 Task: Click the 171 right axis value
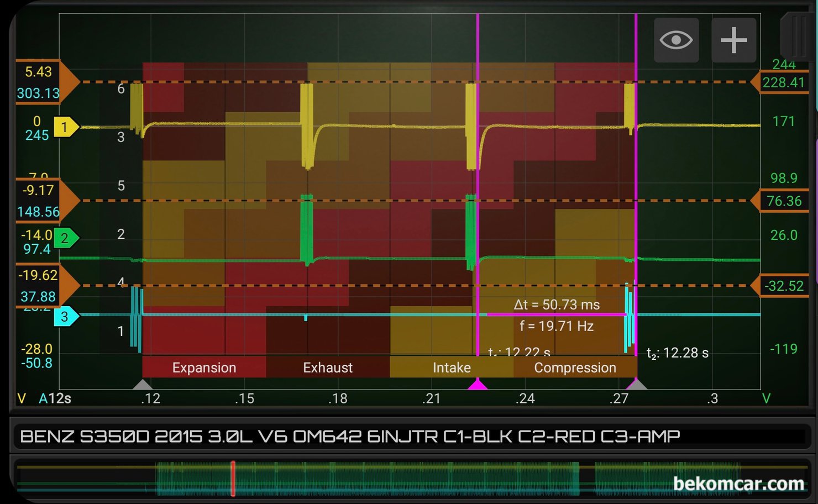pos(784,121)
